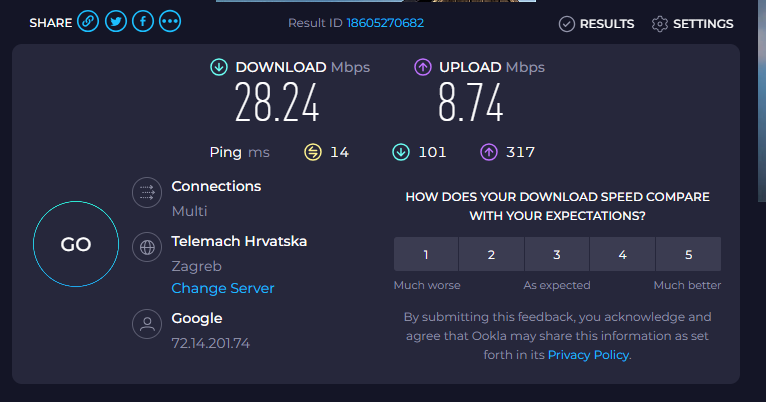Click the upload latency value 317

pyautogui.click(x=520, y=152)
